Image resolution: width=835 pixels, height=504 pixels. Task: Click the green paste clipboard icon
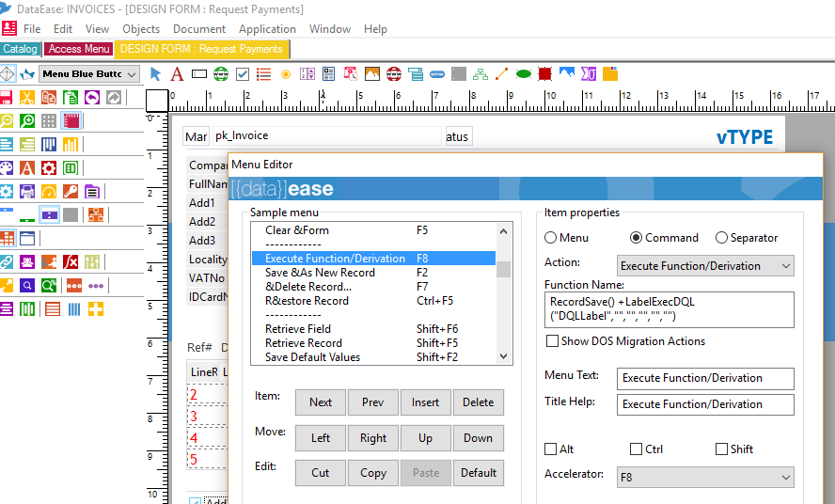point(71,98)
